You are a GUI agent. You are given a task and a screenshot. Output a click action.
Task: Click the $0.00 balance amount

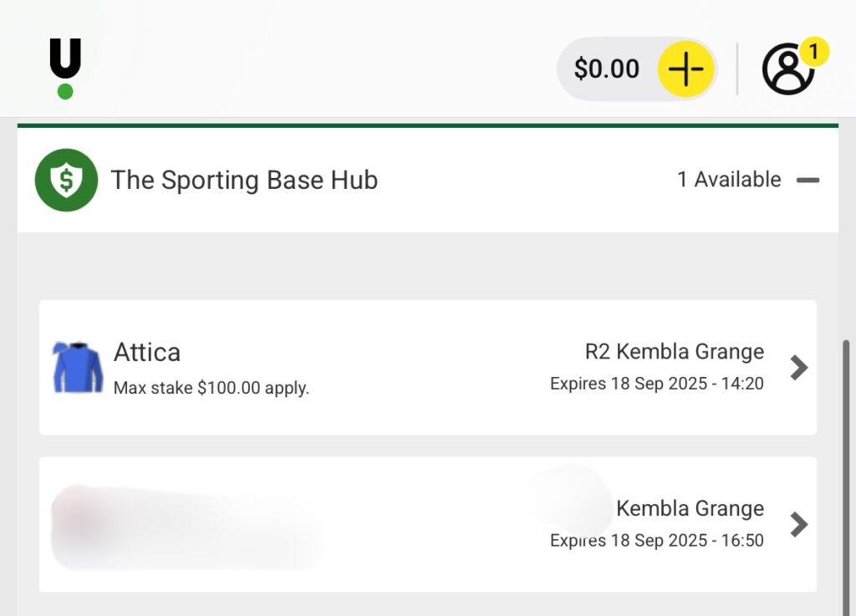coord(606,69)
